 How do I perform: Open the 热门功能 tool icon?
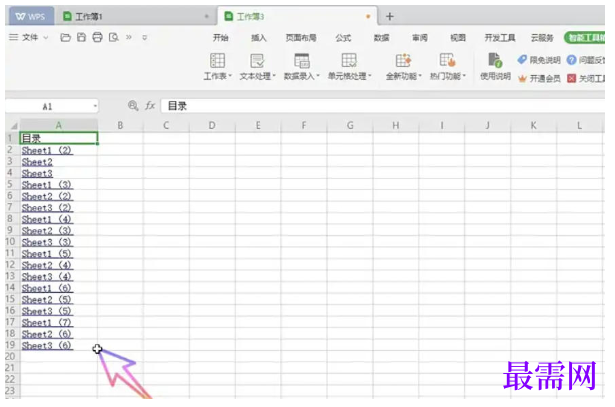(x=447, y=61)
